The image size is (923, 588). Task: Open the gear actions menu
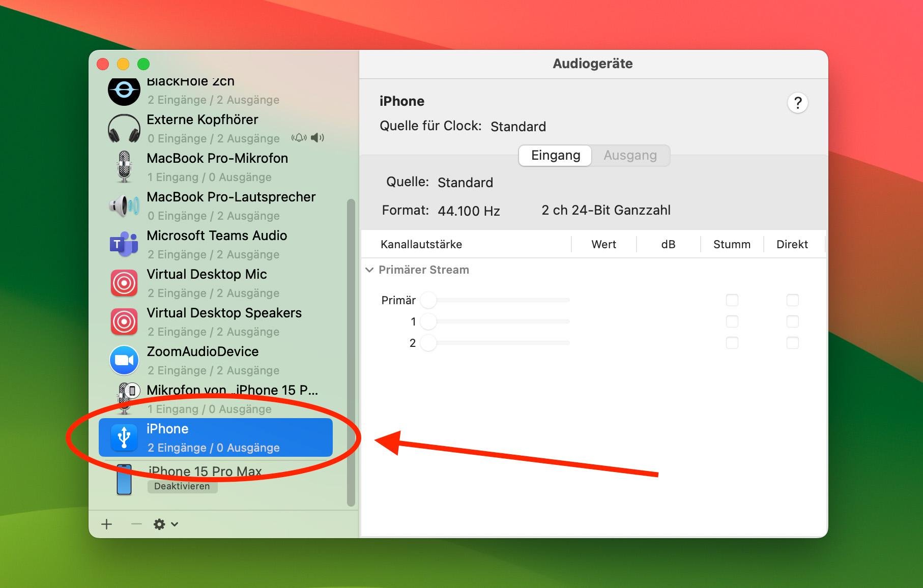coord(165,524)
